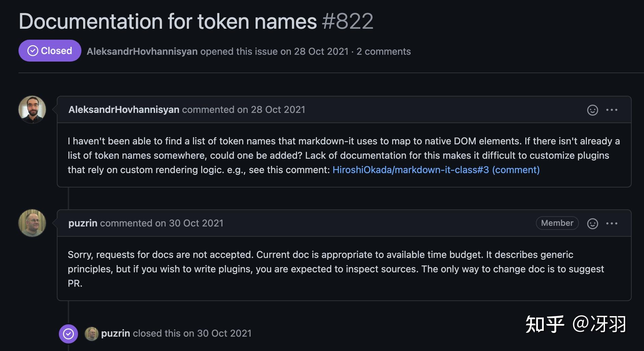
Task: Click puzrin's name in the closed event
Action: tap(116, 333)
